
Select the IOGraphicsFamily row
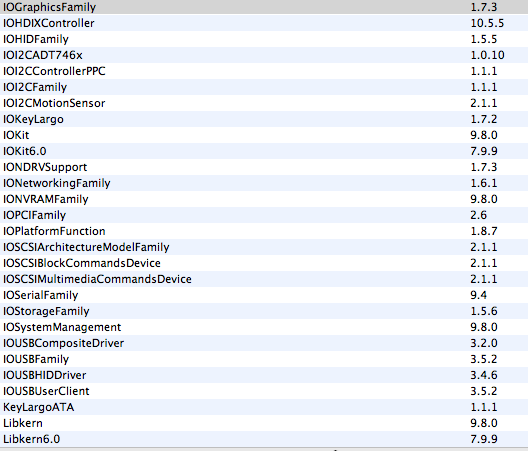(x=264, y=7)
